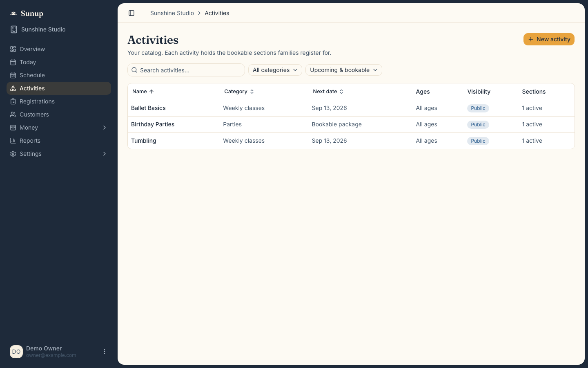Click 1 active in Birthday Parties row
Screen dimensions: 588x368
[x=532, y=124]
